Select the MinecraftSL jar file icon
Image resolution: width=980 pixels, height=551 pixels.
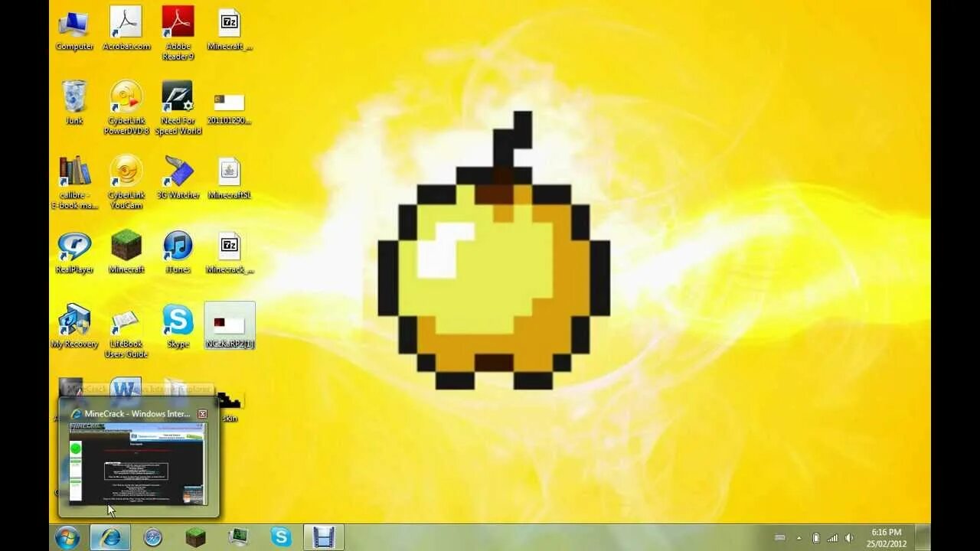230,178
